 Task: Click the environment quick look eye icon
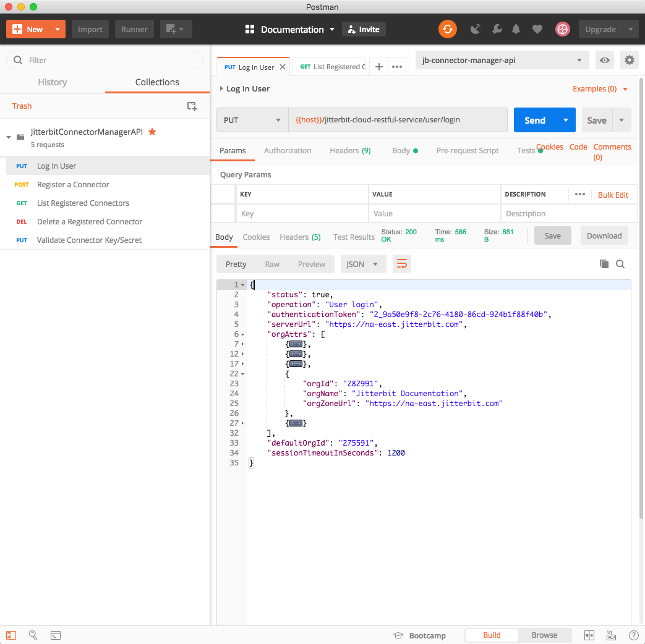pos(605,60)
